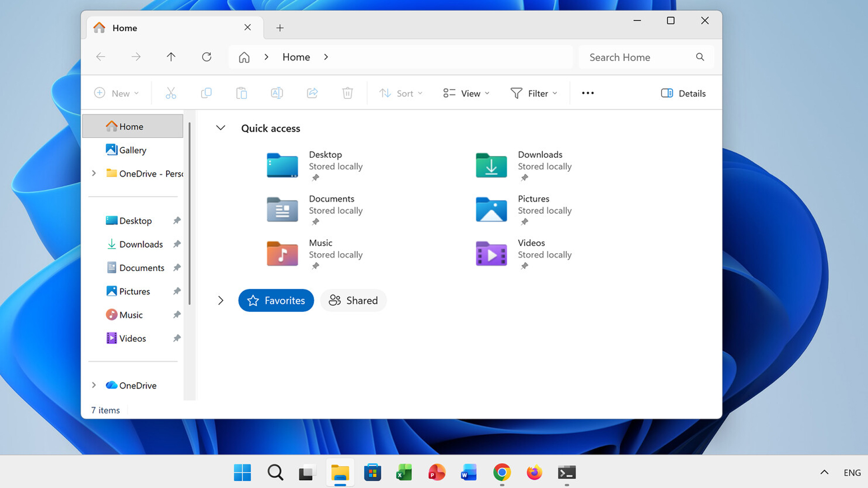Click the Share icon in toolbar
Screen dimensions: 868x488
312,93
